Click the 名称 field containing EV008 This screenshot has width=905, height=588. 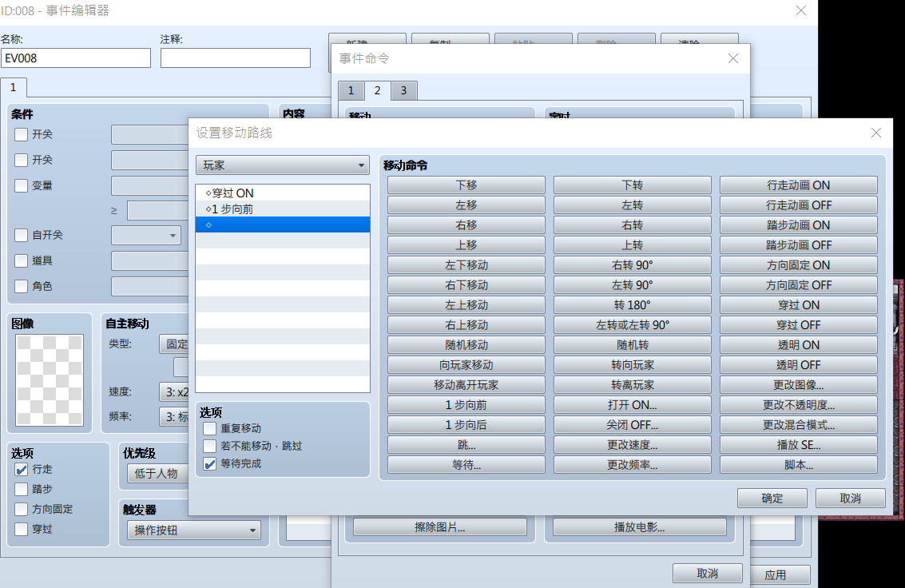tap(76, 58)
